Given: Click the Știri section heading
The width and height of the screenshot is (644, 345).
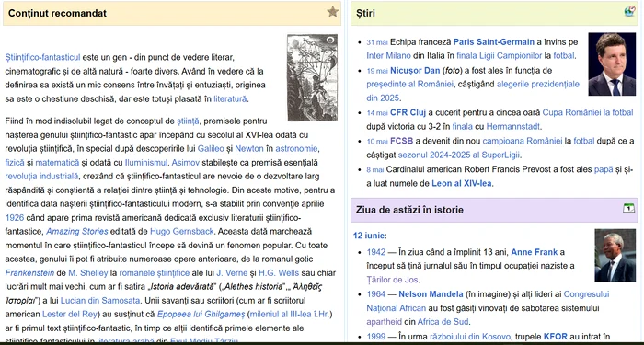Looking at the screenshot, I should (x=365, y=13).
